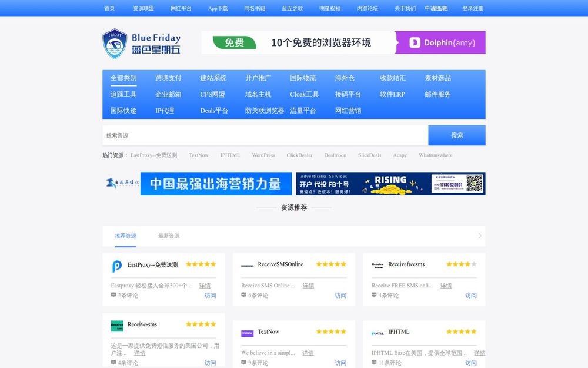This screenshot has height=368, width=588.
Task: Click 访问 on the EastProxy card
Action: click(x=210, y=295)
